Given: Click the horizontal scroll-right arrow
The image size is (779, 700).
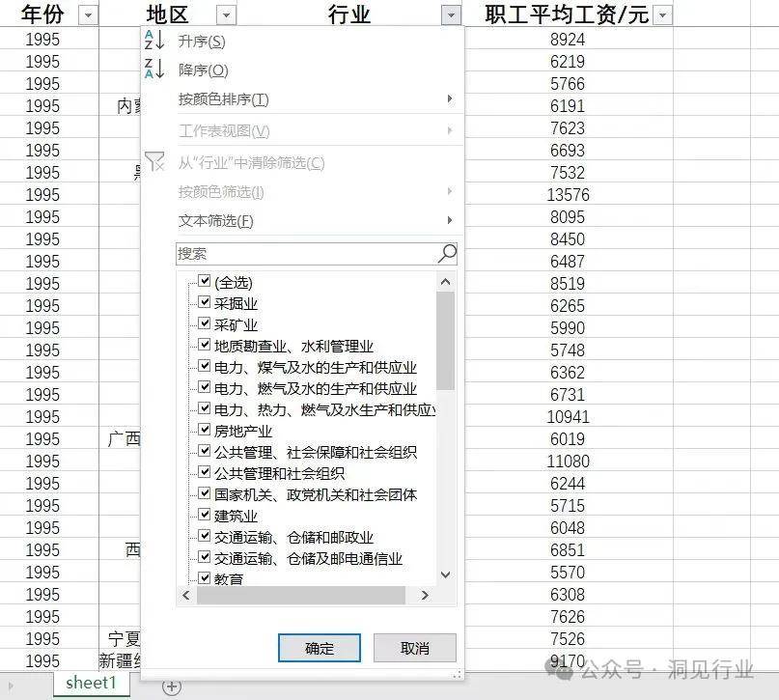Looking at the screenshot, I should tap(425, 595).
